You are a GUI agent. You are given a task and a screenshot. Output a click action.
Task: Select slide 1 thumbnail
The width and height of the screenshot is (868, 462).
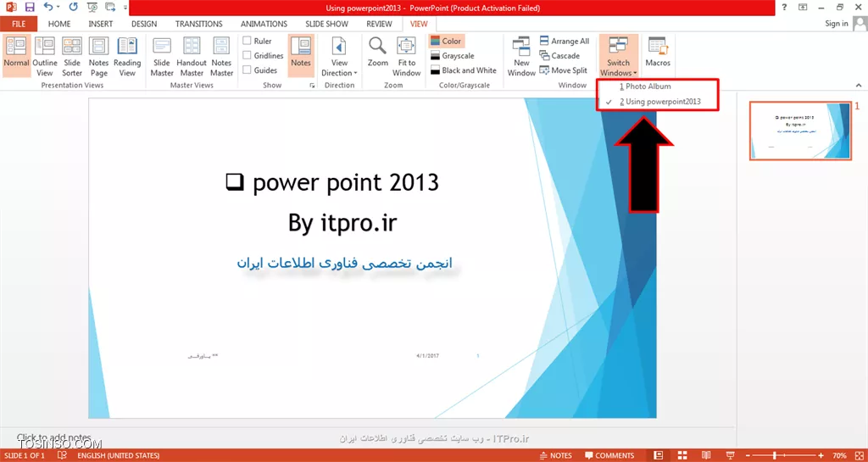(800, 131)
